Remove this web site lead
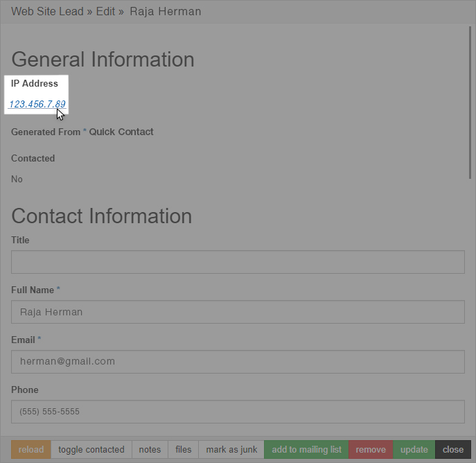This screenshot has width=476, height=463. (371, 449)
